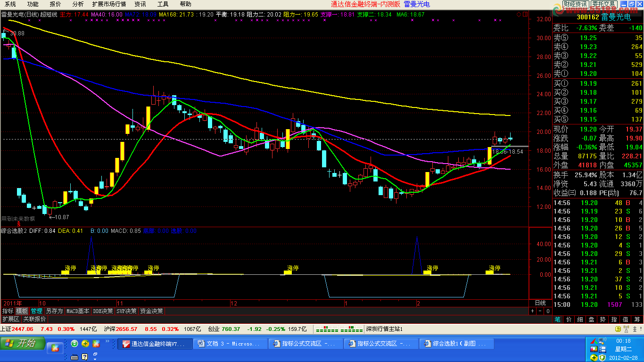
Task: Open the 工具 menu
Action: [163, 4]
